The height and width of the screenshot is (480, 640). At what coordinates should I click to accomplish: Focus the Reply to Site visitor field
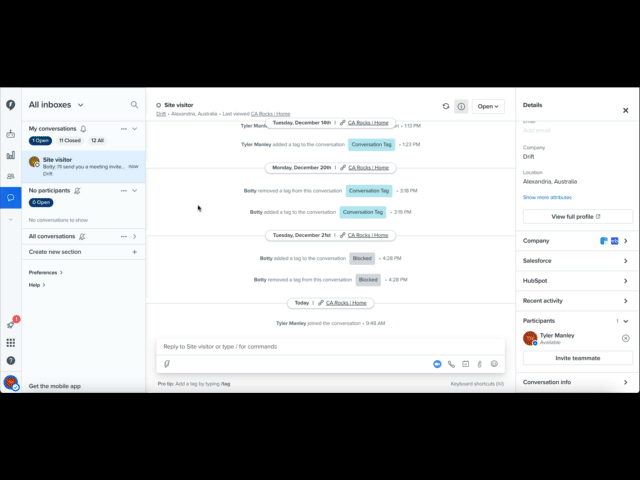[x=330, y=347]
